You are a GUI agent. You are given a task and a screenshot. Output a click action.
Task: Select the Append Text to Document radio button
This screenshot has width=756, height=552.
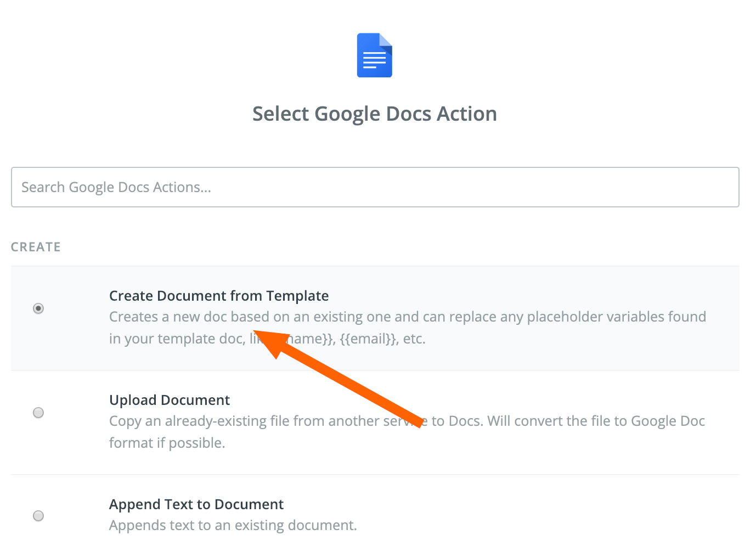point(38,516)
